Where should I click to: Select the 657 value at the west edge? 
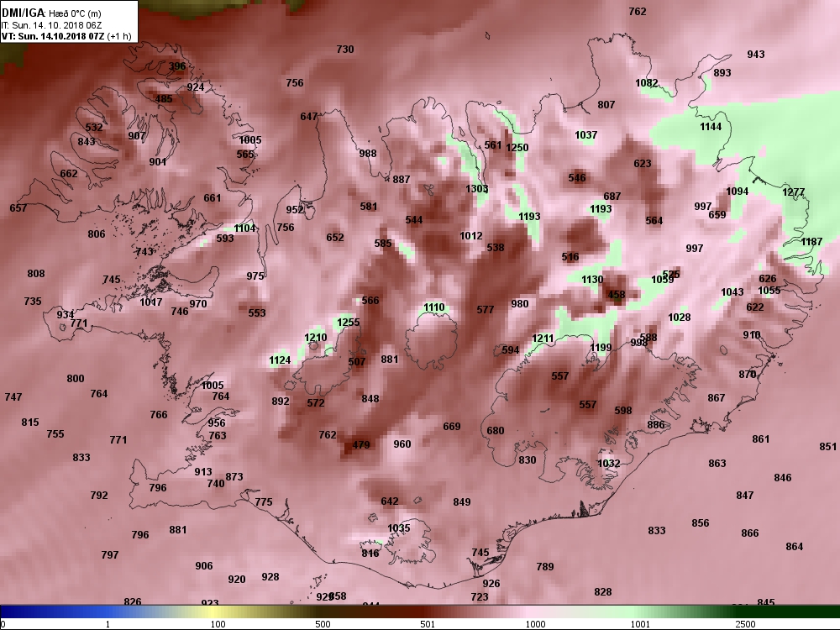18,207
